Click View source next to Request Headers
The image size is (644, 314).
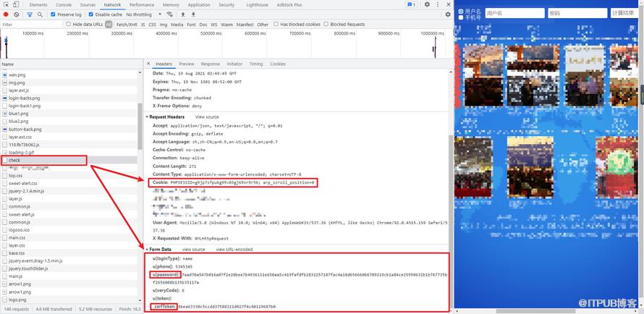click(x=207, y=117)
